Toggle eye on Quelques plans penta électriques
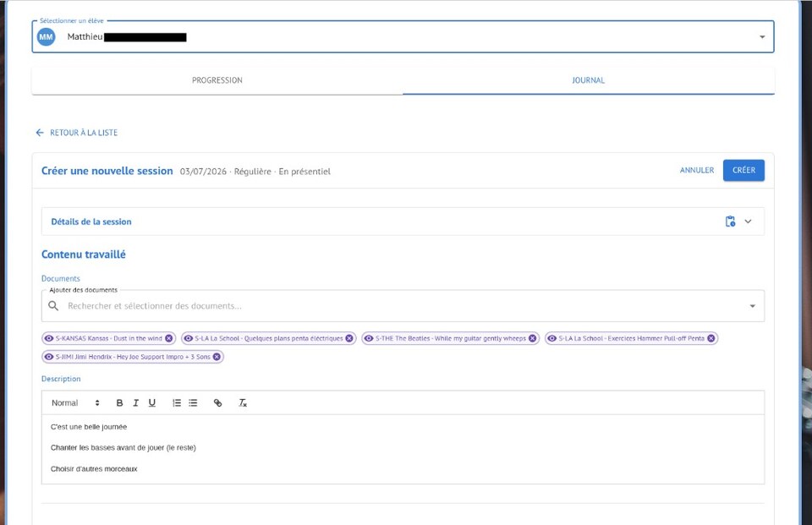 189,339
